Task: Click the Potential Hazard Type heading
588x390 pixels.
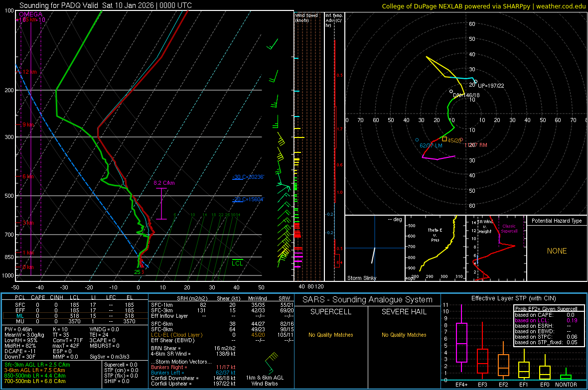Action: [557, 221]
